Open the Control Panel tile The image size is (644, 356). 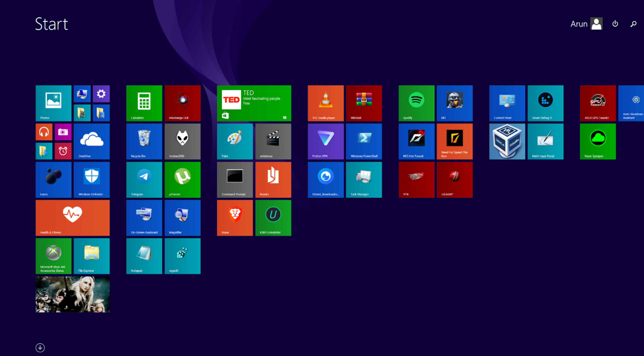pos(507,103)
